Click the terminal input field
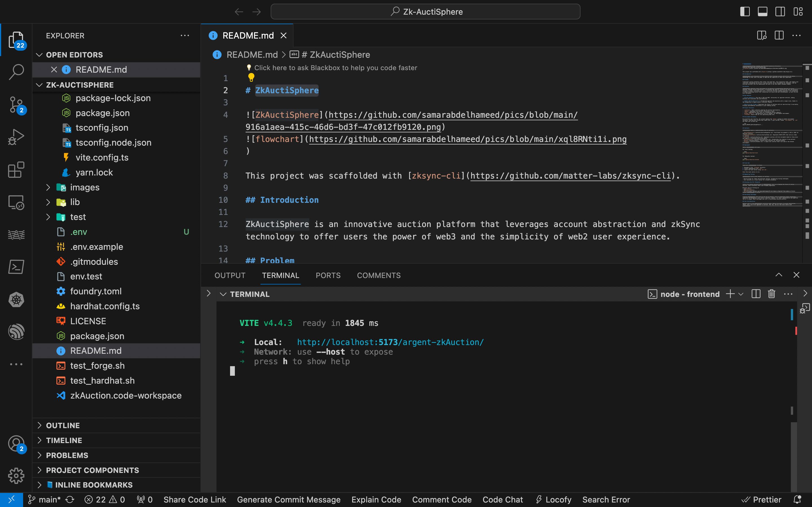 pyautogui.click(x=232, y=371)
